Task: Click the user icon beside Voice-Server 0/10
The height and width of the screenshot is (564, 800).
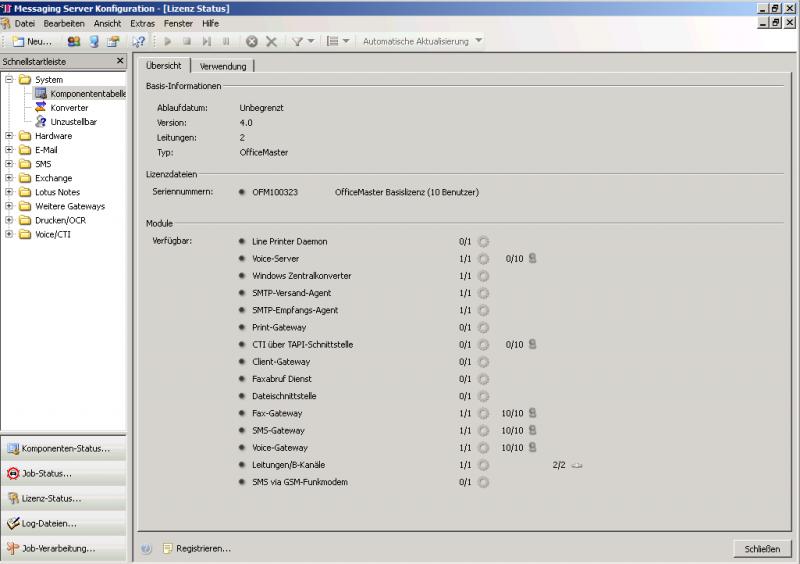Action: coord(533,259)
